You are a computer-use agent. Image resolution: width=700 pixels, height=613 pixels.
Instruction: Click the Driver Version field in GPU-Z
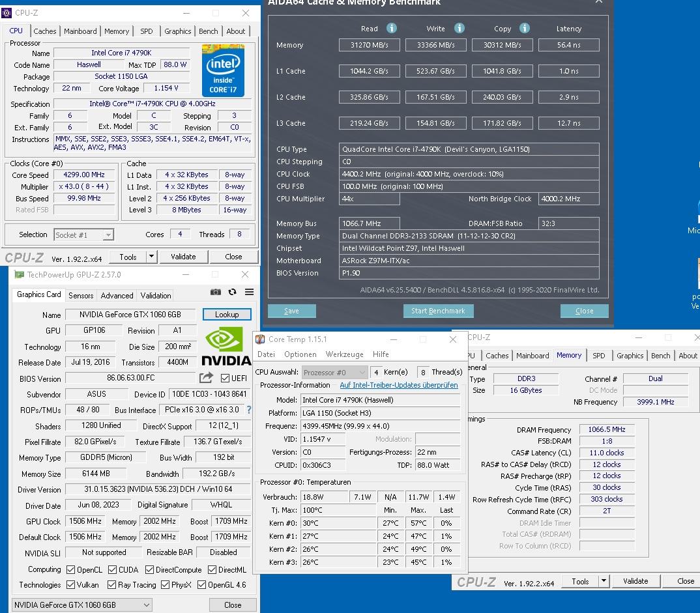click(158, 489)
